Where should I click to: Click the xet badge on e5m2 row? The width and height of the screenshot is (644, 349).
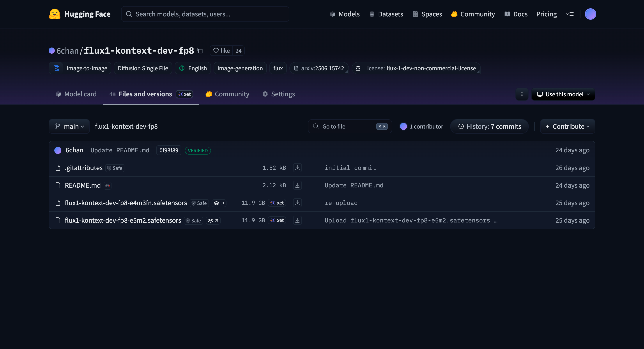[277, 220]
